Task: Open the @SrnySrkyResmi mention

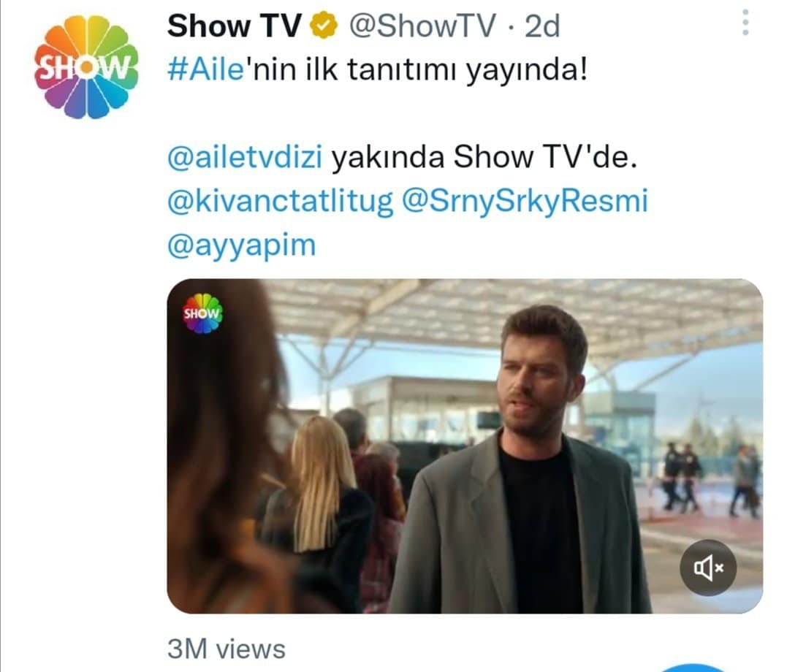Action: click(x=525, y=202)
